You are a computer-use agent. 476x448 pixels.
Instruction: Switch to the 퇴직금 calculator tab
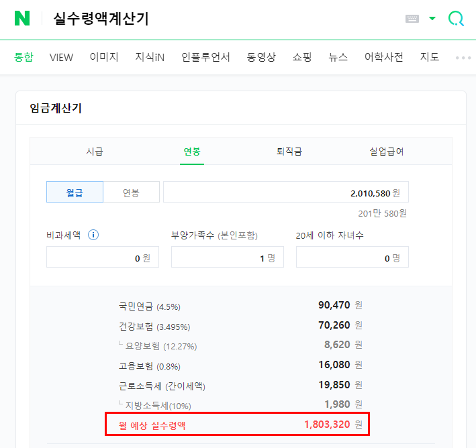pos(289,151)
